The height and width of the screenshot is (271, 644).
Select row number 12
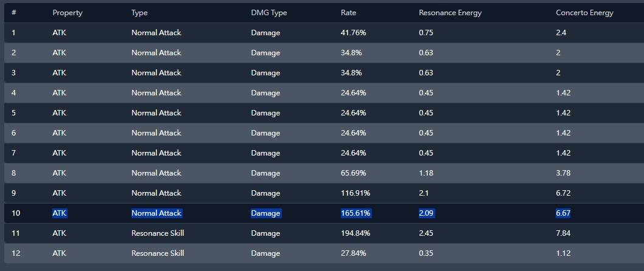coord(16,253)
